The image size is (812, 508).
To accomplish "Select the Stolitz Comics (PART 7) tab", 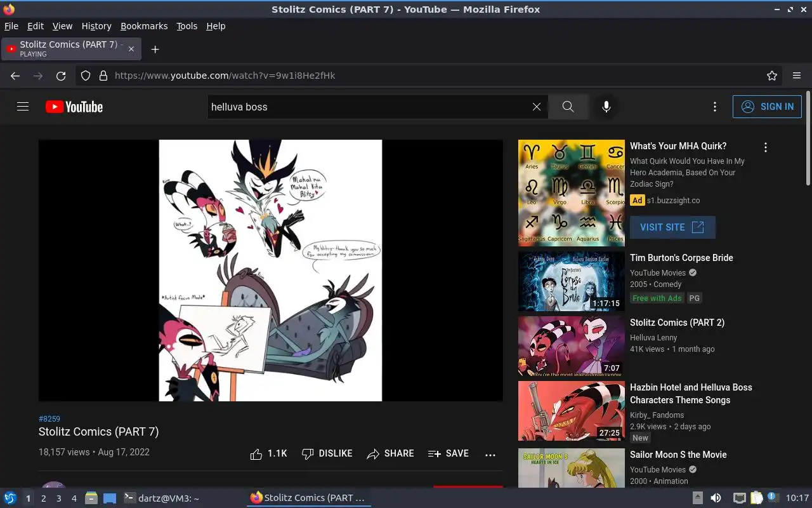I will click(x=71, y=49).
